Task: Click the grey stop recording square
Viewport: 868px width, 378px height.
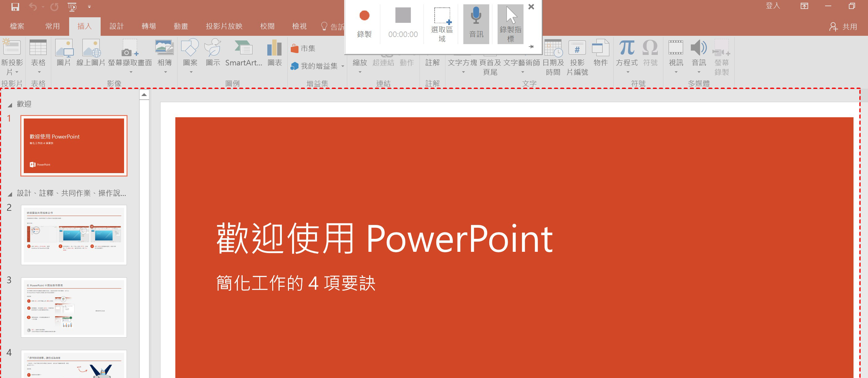Action: [403, 15]
